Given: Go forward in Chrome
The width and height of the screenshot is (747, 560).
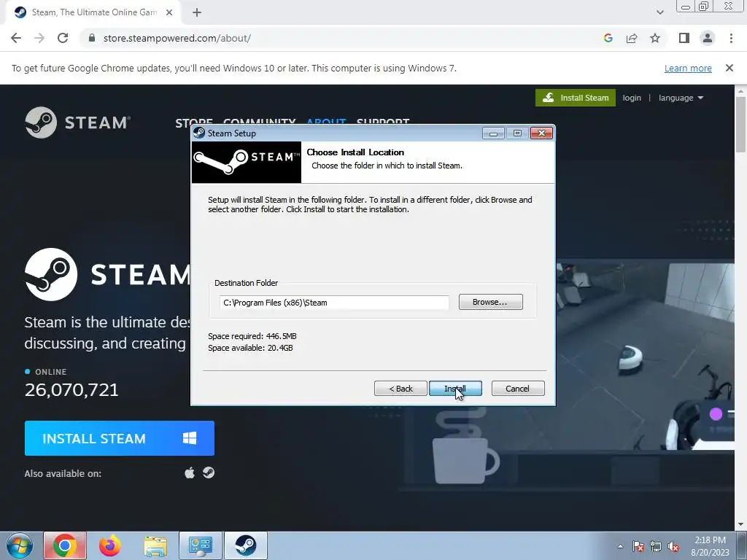Looking at the screenshot, I should pos(39,38).
